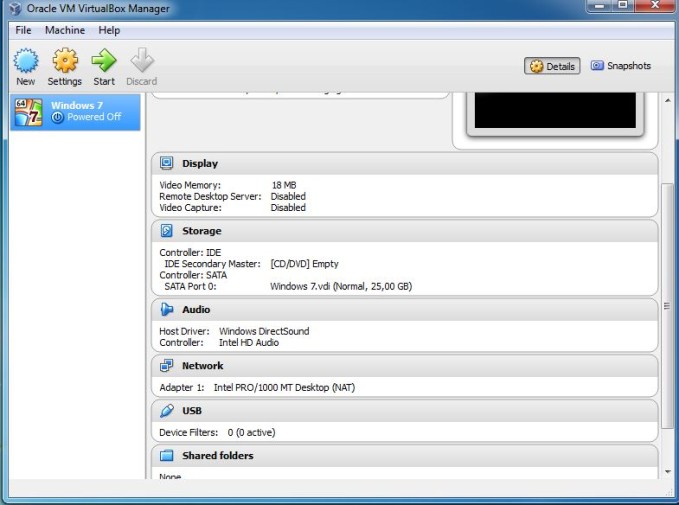Click the Windows 7 VM icon
The height and width of the screenshot is (505, 679).
coord(29,113)
